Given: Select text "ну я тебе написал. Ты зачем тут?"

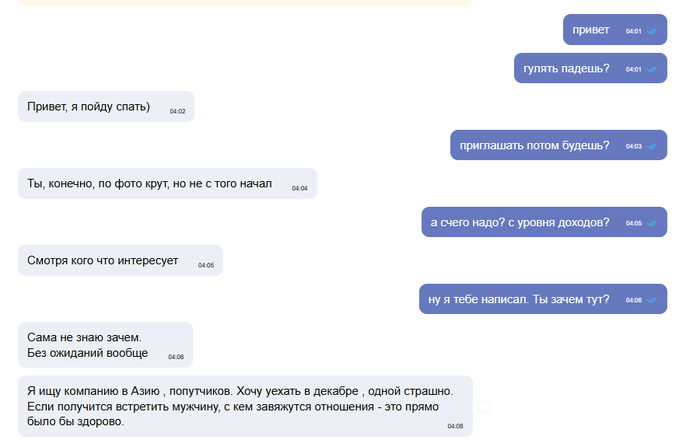Looking at the screenshot, I should (x=518, y=299).
